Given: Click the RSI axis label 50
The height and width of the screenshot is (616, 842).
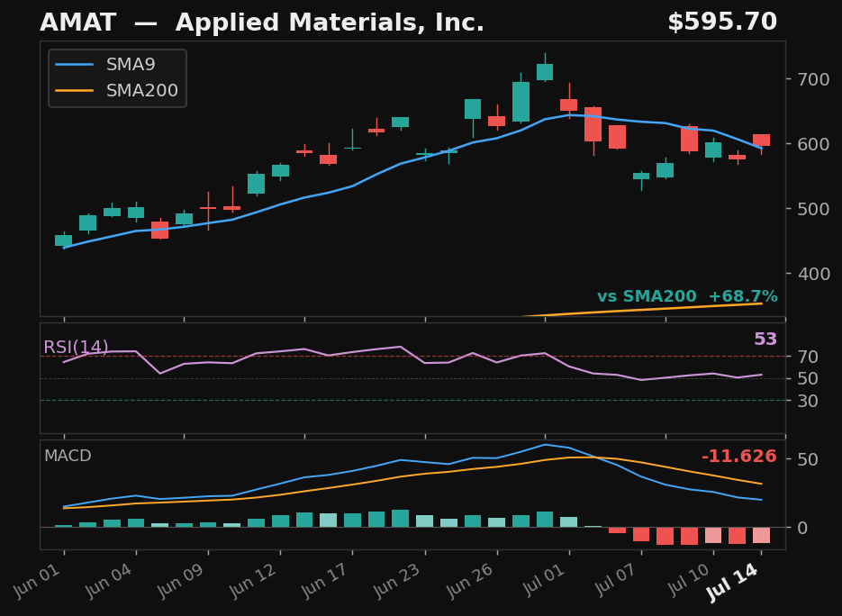Looking at the screenshot, I should pyautogui.click(x=808, y=378).
